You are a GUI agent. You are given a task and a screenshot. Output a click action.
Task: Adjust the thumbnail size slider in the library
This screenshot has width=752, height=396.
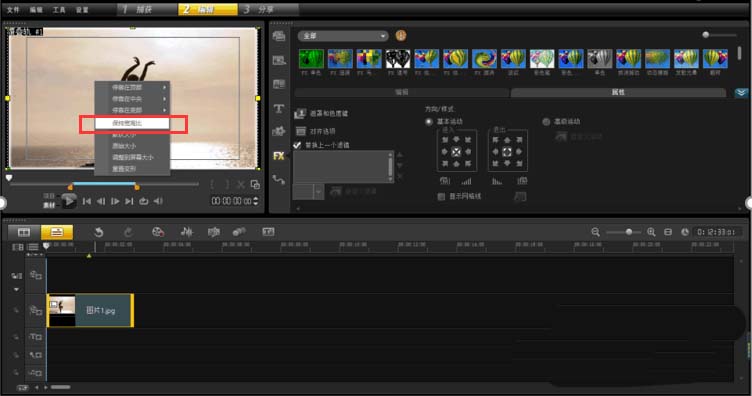(x=705, y=35)
